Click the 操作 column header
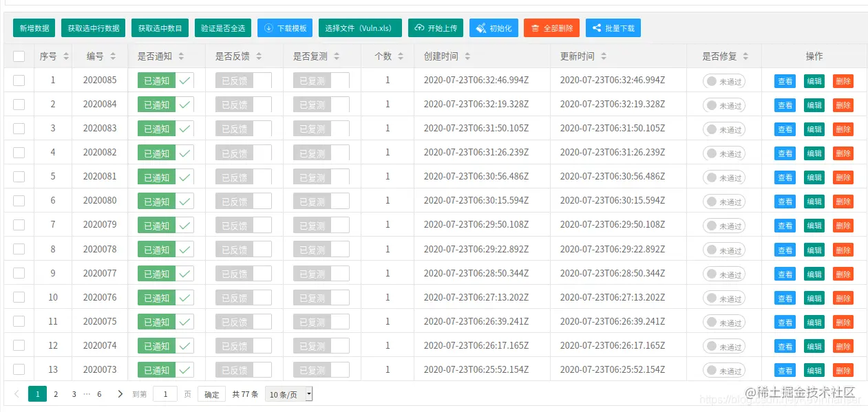 click(x=814, y=56)
